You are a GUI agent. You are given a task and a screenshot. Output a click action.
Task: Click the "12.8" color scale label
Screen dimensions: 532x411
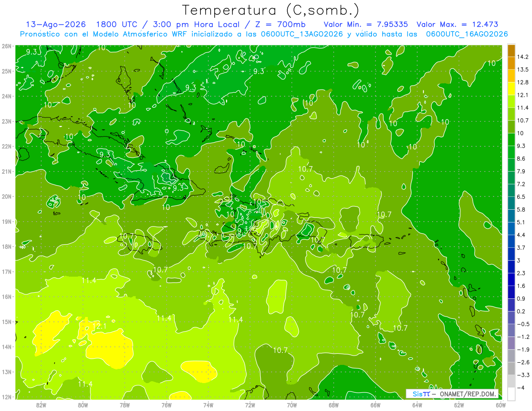click(x=523, y=82)
